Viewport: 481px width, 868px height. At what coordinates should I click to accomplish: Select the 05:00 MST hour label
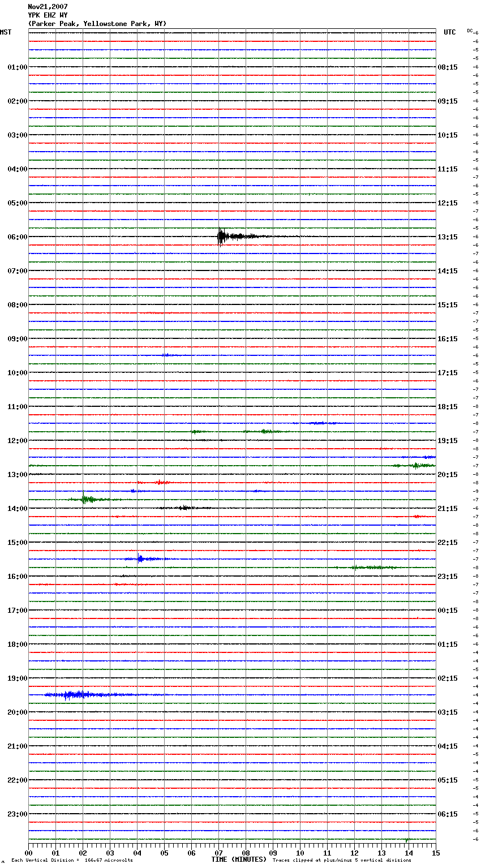pos(18,203)
